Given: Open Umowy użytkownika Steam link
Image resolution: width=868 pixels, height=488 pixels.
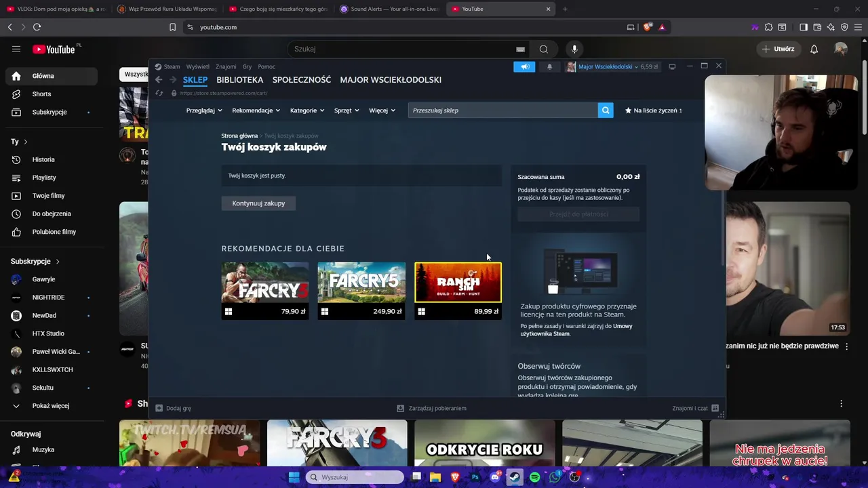Looking at the screenshot, I should (576, 330).
